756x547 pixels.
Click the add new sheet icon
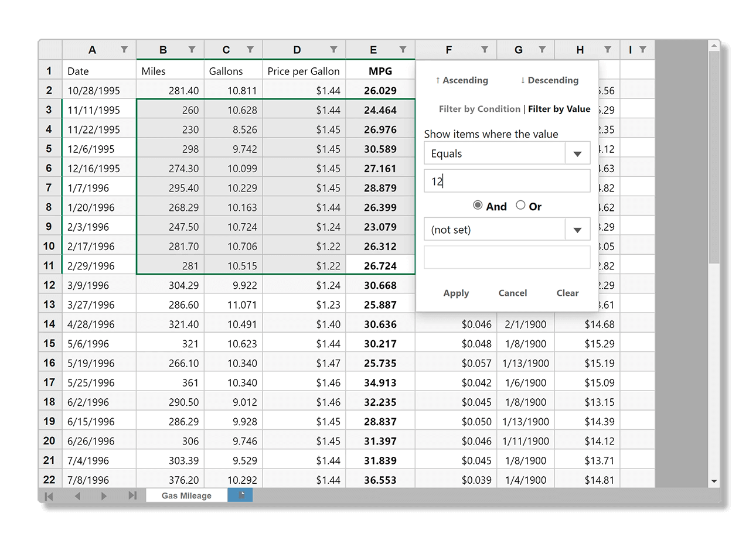point(240,495)
